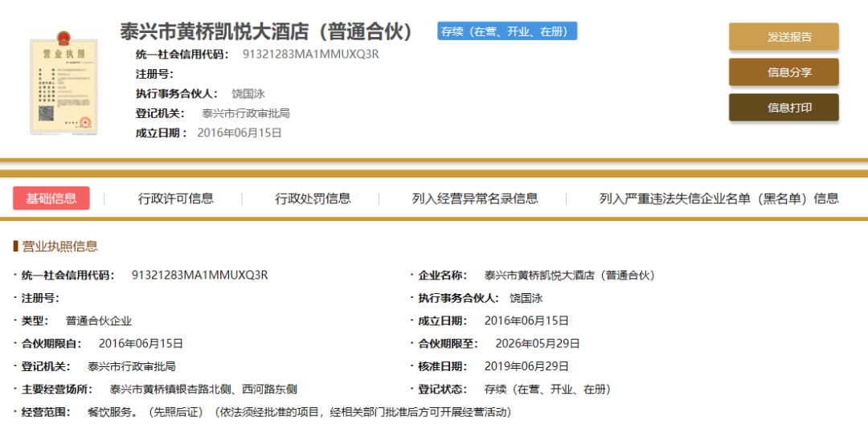The image size is (868, 441).
Task: Click the 普通合伙企业 type value
Action: tap(98, 321)
